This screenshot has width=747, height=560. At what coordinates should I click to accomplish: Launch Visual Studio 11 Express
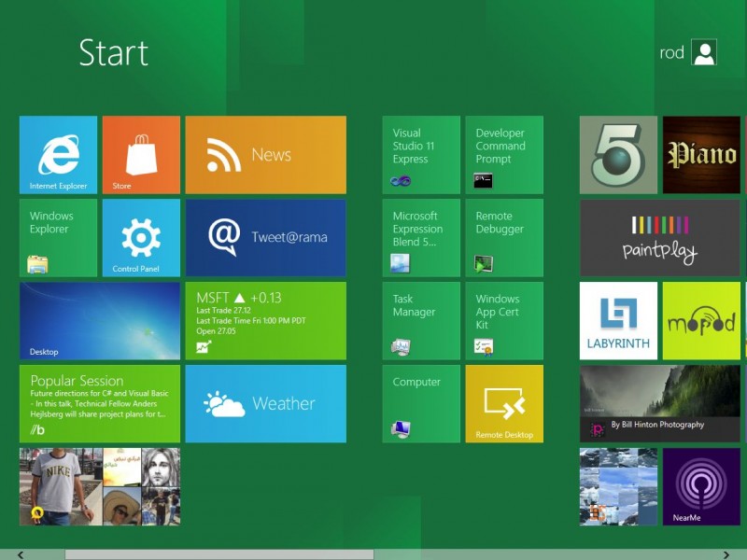click(421, 154)
